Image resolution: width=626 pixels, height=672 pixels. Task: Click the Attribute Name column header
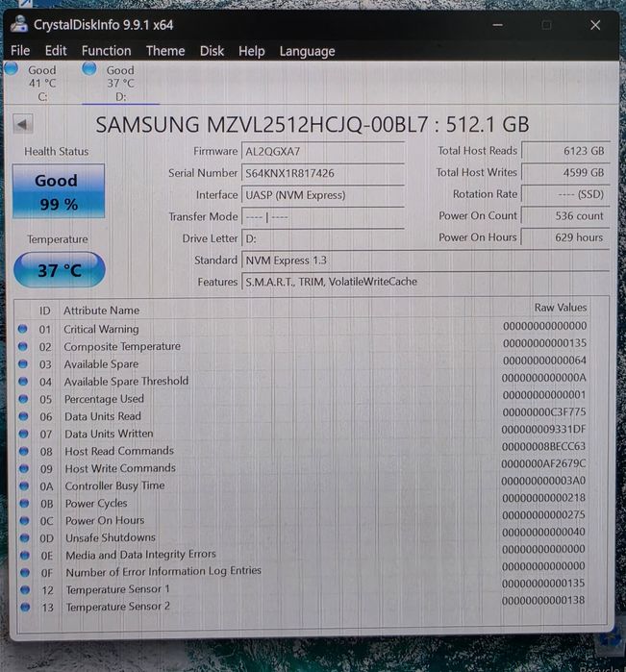pos(102,311)
